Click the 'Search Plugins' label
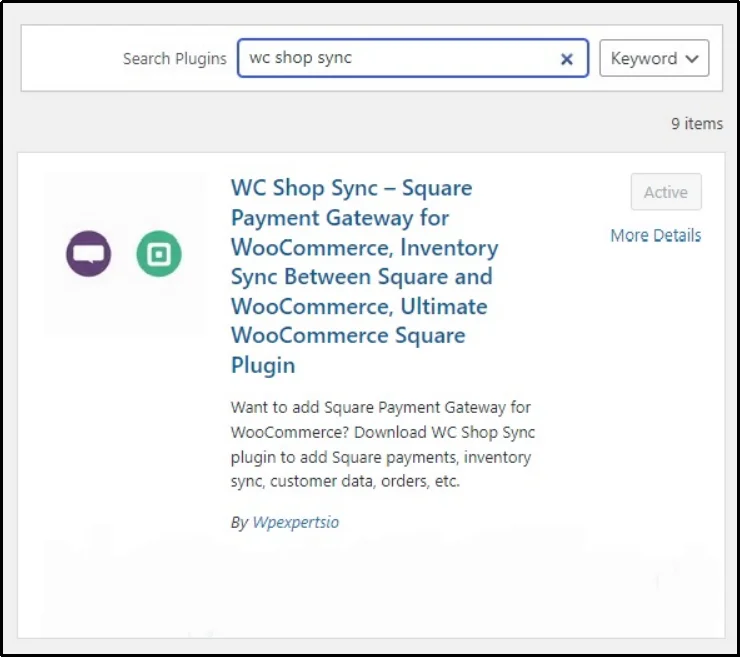 (175, 59)
